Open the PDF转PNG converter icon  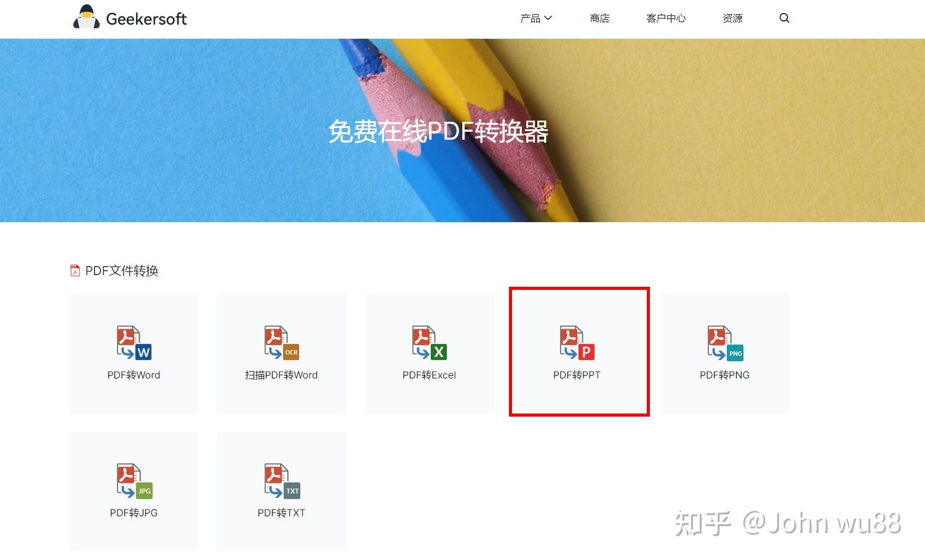724,343
